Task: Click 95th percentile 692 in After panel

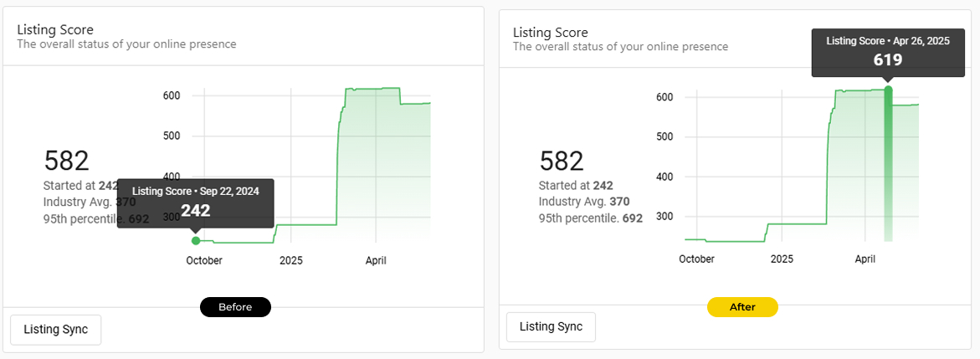Action: 590,218
